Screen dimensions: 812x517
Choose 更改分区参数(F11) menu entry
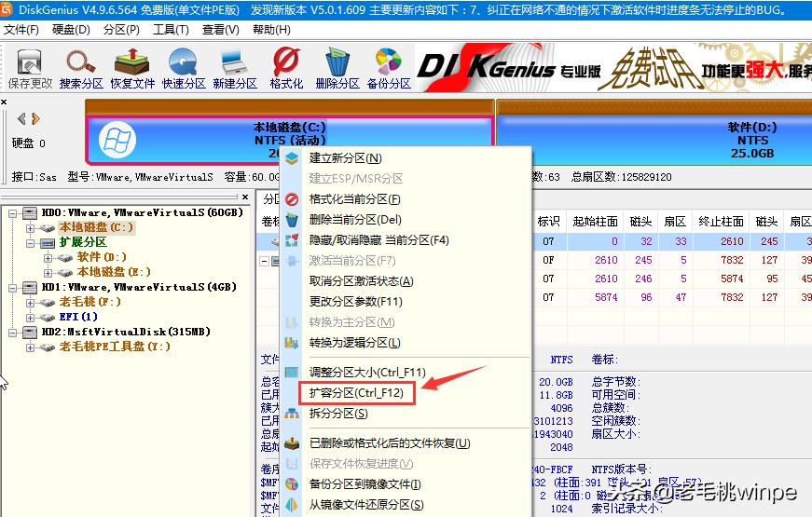pos(355,302)
